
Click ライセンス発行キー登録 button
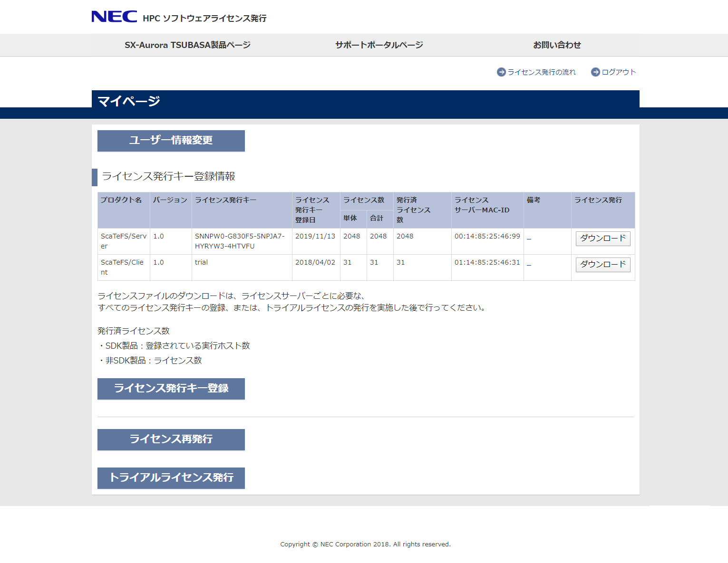(171, 389)
